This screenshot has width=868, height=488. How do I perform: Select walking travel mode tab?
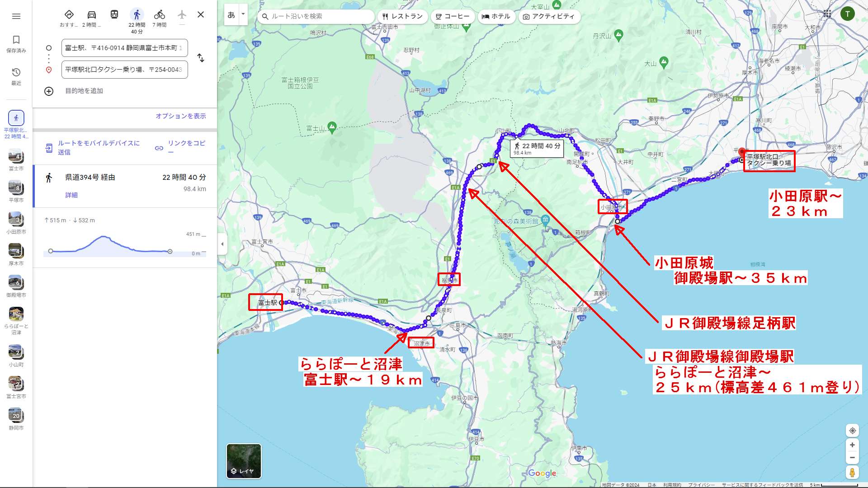[x=137, y=21]
